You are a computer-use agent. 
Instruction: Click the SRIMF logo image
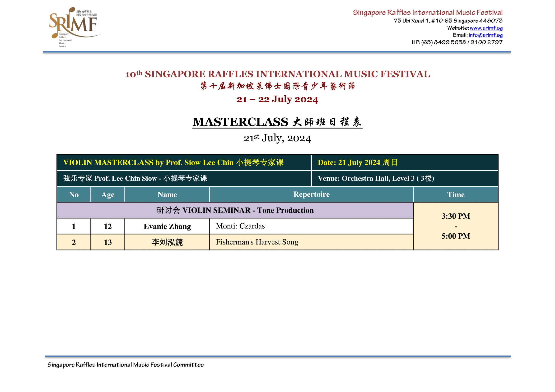coord(74,27)
